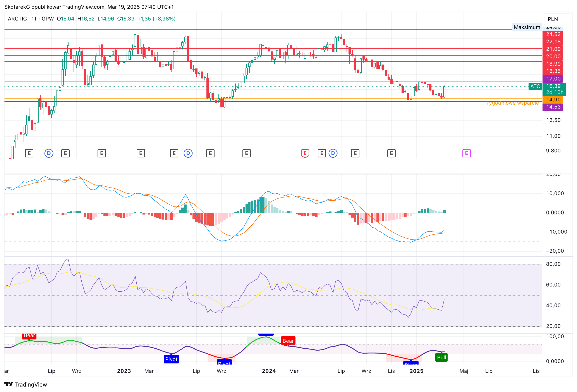Click the 2024 year label on the time axis
The height and width of the screenshot is (392, 577).
(269, 371)
